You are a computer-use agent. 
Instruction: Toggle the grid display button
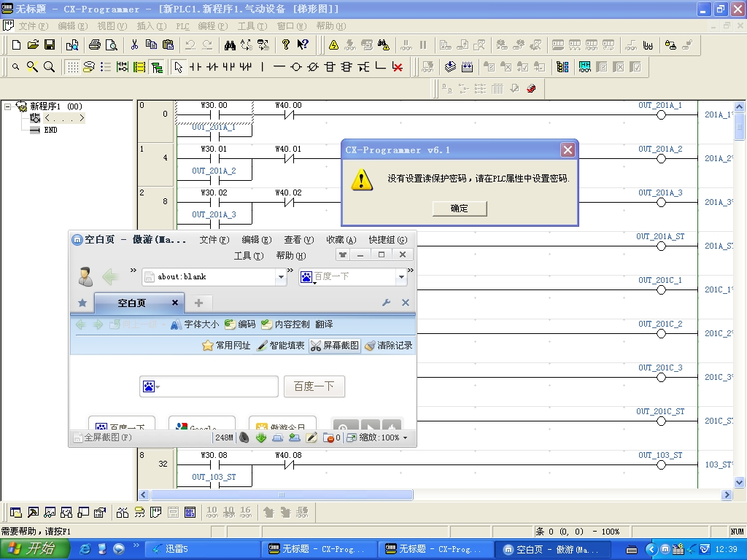pos(72,67)
